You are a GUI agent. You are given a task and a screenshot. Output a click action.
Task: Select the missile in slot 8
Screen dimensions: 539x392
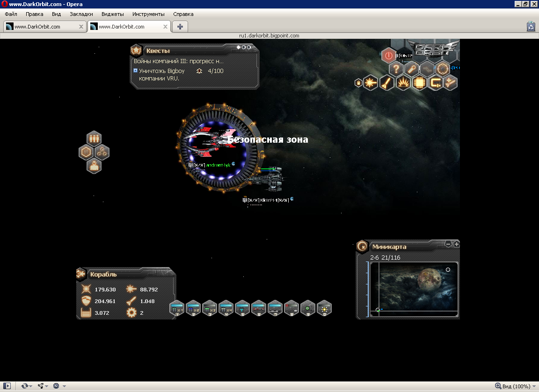[x=291, y=308]
